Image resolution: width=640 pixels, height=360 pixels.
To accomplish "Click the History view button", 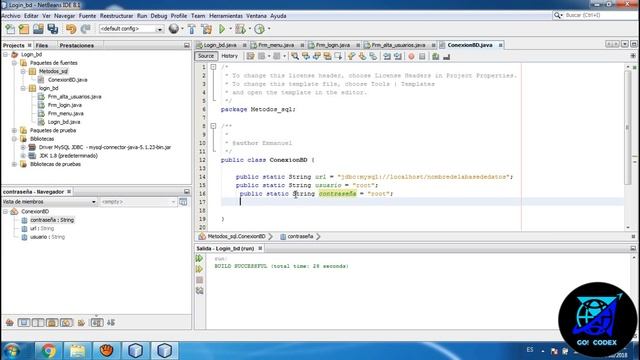I will click(229, 56).
